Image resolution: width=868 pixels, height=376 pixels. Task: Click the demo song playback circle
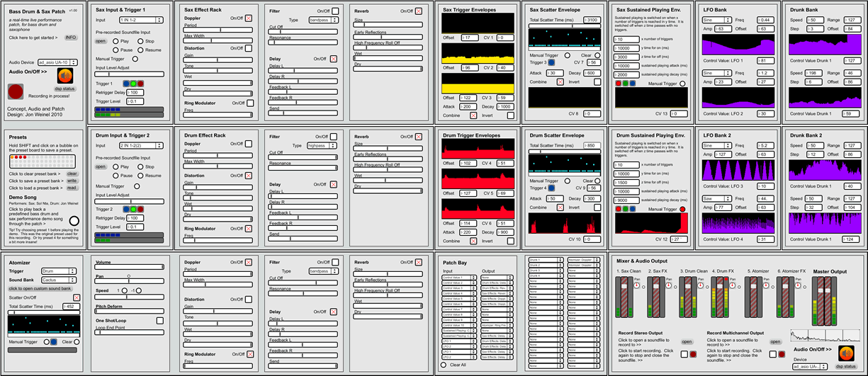[74, 220]
